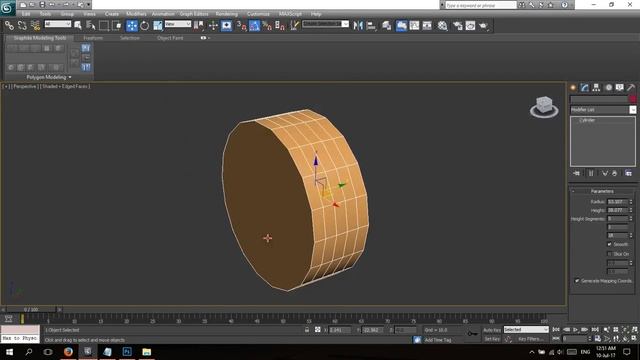Open the reference coordinate system View dropdown
Image resolution: width=640 pixels, height=360 pixels.
(178, 24)
